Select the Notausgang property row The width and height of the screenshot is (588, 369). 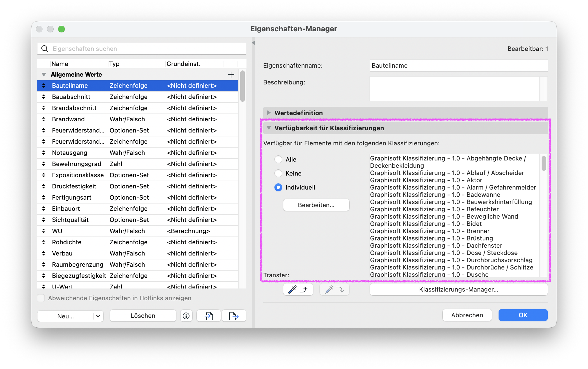(x=137, y=153)
